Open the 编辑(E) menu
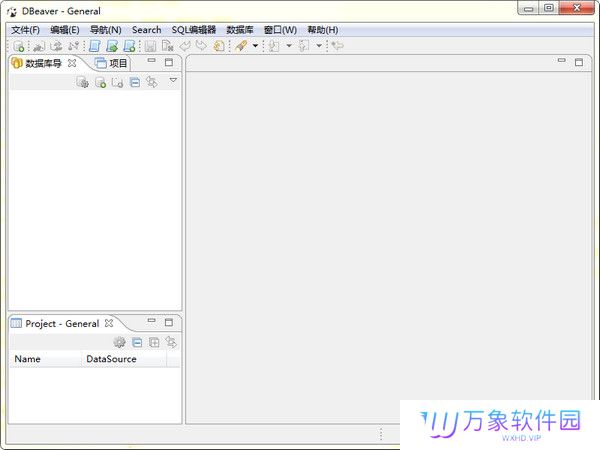600x450 pixels. 65,30
